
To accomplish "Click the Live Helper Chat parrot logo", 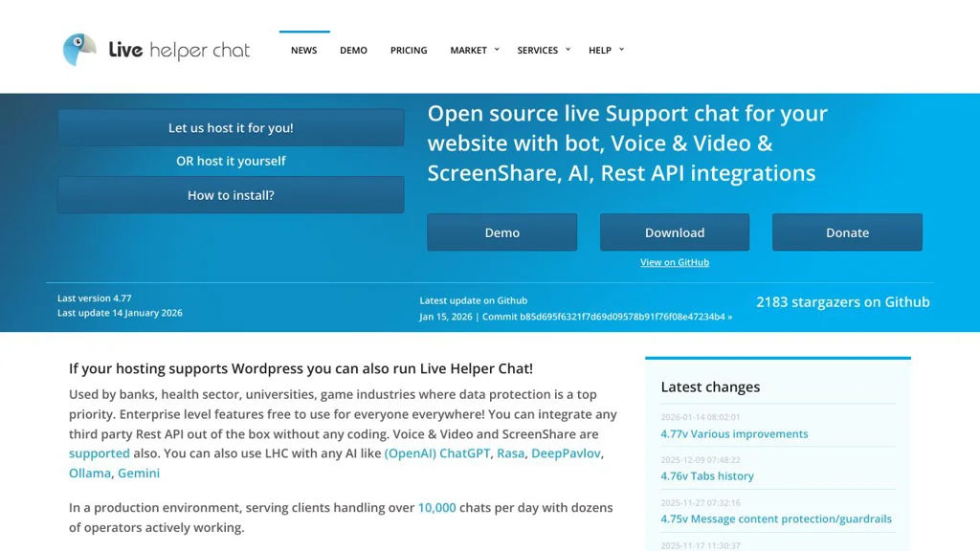I will [x=79, y=50].
